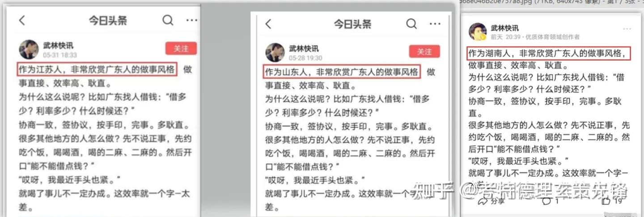644x217 pixels.
Task: Open three-dot menu in the 山东人 post header
Action: [436, 24]
